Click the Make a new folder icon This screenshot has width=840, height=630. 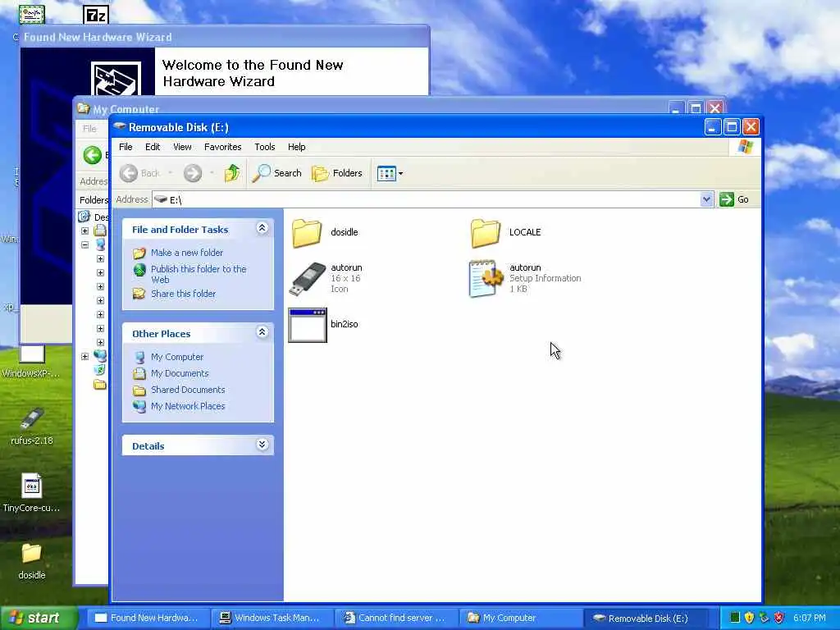[x=139, y=253]
